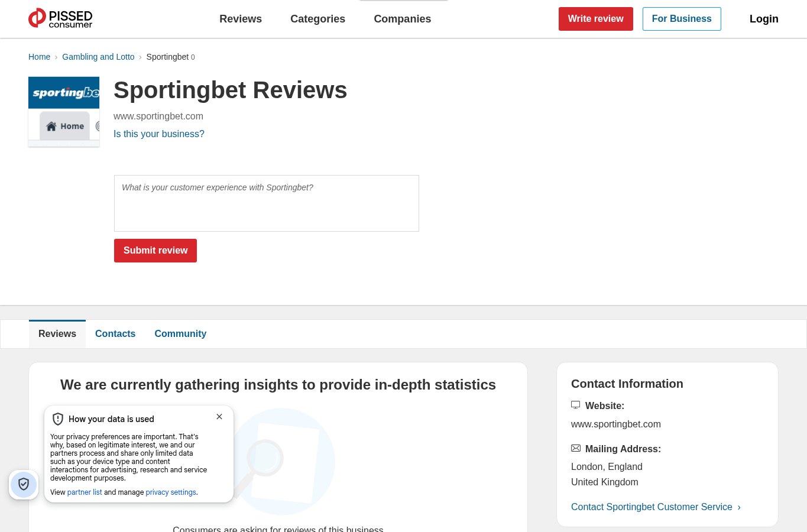Click the envelope icon beside Mailing Address
This screenshot has height=532, width=807.
click(x=576, y=448)
